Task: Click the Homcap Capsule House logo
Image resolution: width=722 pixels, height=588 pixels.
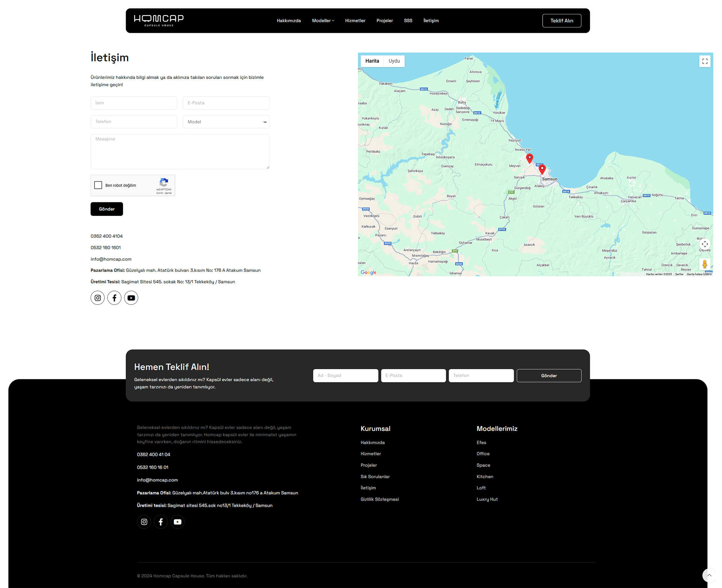Action: 159,21
